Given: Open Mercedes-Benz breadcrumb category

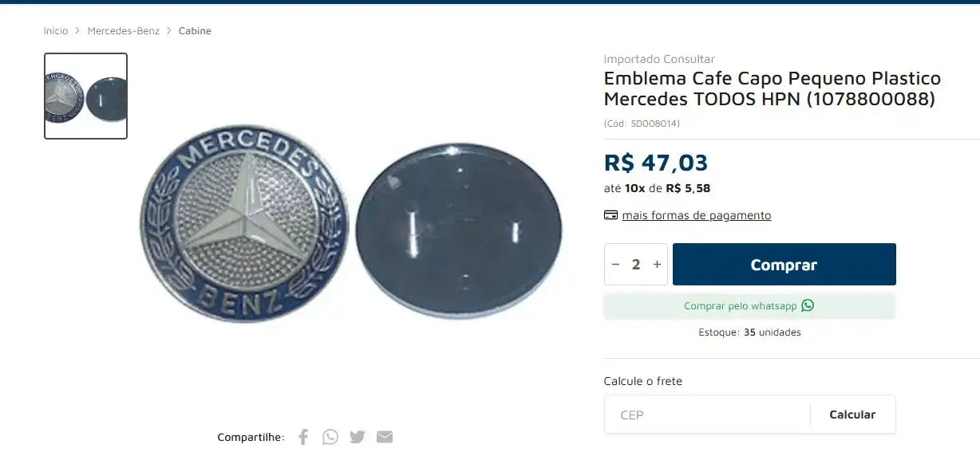Looking at the screenshot, I should pos(124,31).
